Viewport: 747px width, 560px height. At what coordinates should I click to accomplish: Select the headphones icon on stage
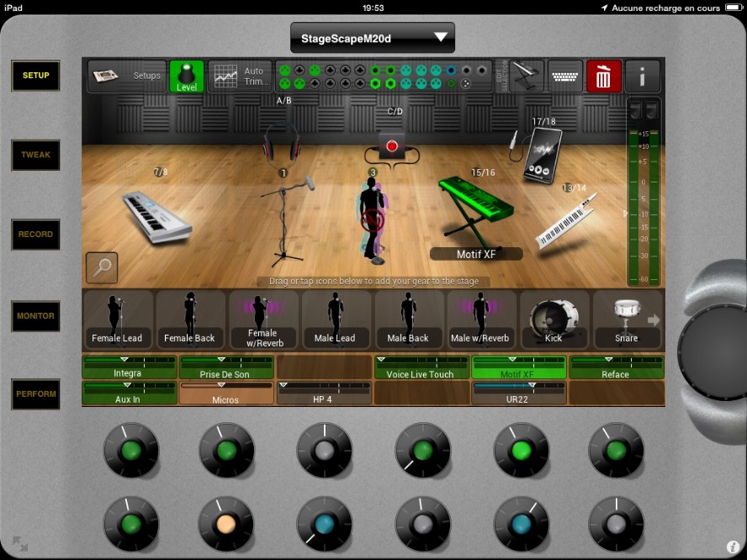[x=281, y=143]
